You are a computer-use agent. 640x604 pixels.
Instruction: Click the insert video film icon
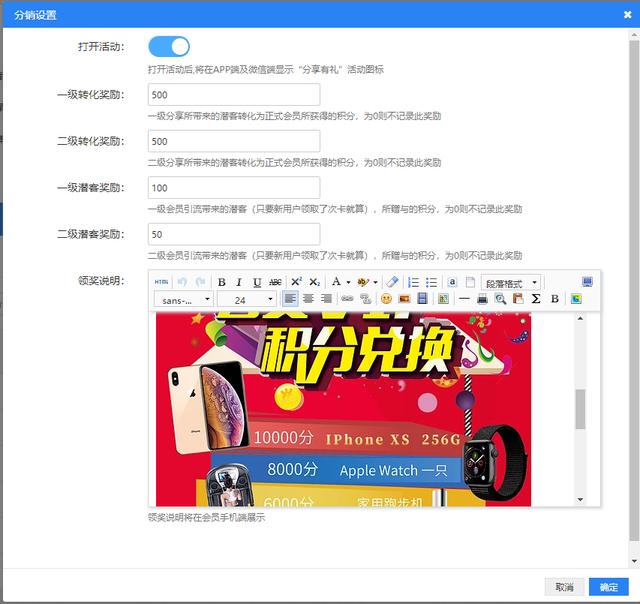pos(422,299)
